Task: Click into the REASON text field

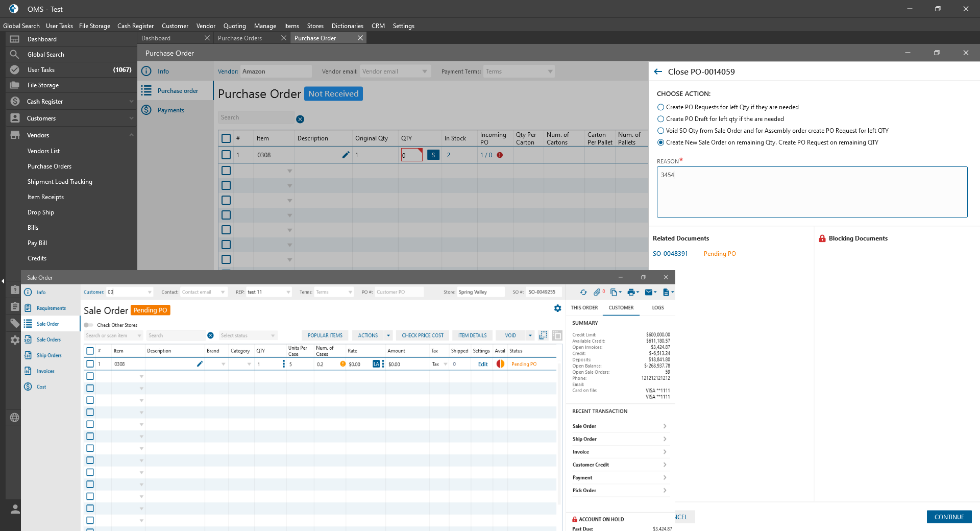Action: pyautogui.click(x=812, y=192)
